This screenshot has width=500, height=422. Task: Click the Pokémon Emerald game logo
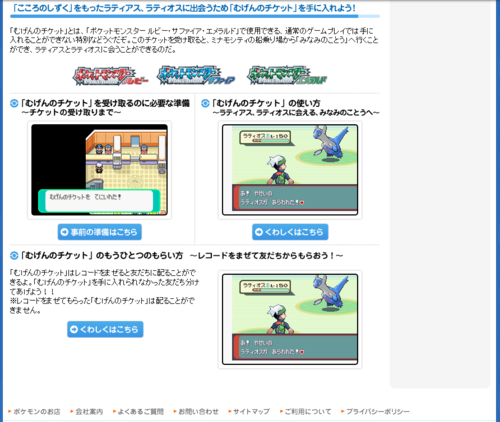(x=287, y=75)
